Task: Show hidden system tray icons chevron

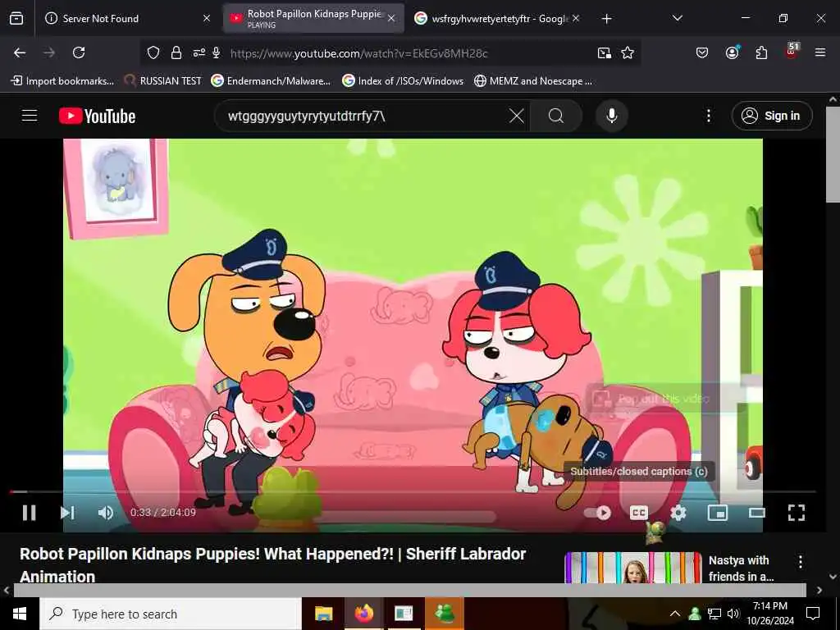Action: [x=675, y=614]
